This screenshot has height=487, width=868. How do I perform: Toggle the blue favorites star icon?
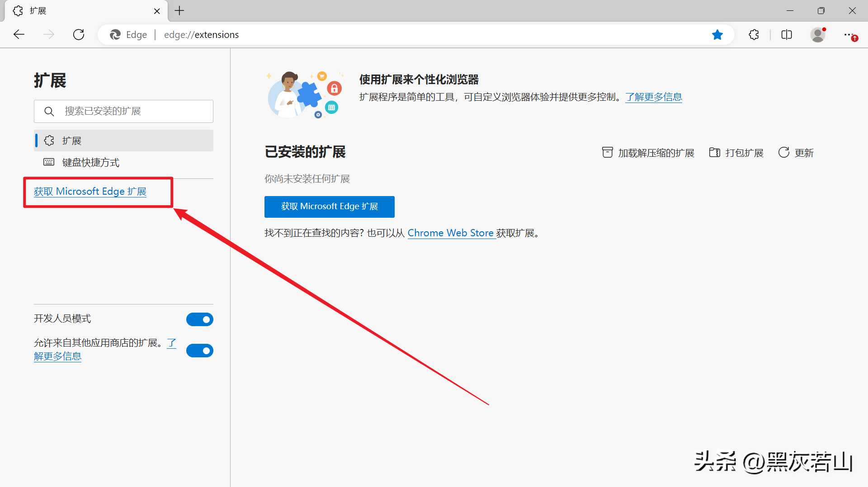[717, 35]
